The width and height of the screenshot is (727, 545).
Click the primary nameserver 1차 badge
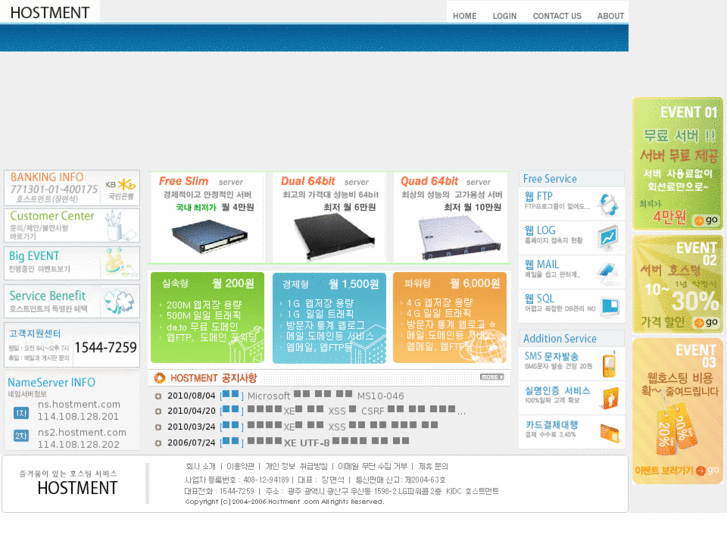click(21, 413)
